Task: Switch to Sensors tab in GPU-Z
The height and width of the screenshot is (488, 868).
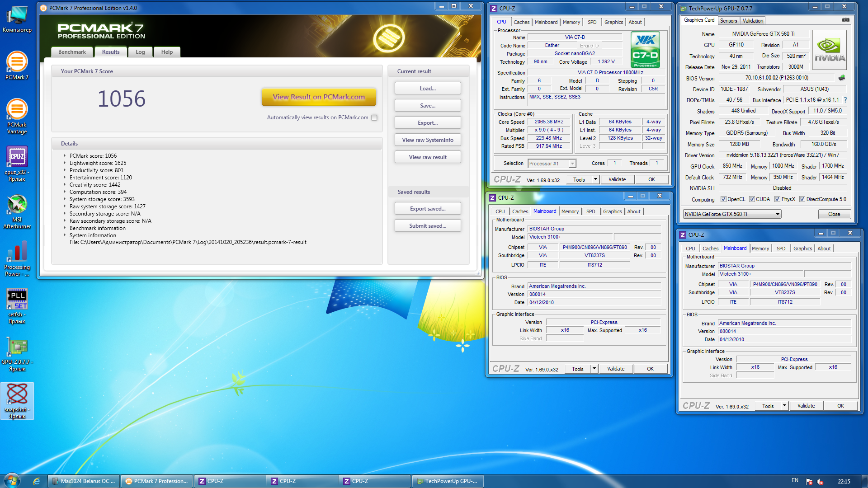Action: [728, 21]
